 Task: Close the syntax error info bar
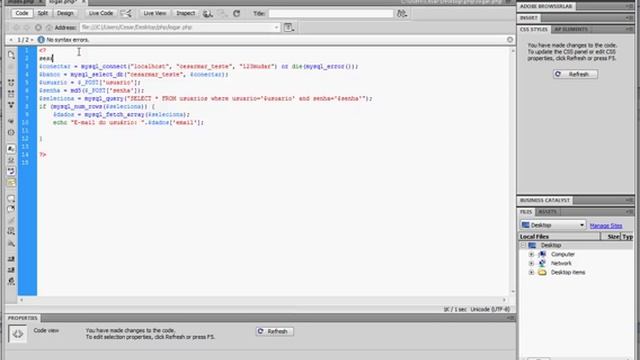(510, 40)
